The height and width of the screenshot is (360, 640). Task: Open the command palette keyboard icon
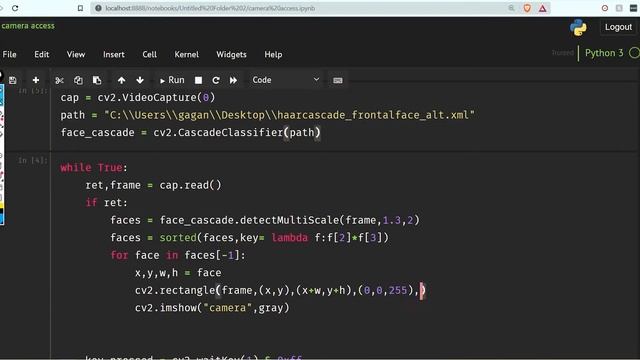click(x=338, y=80)
